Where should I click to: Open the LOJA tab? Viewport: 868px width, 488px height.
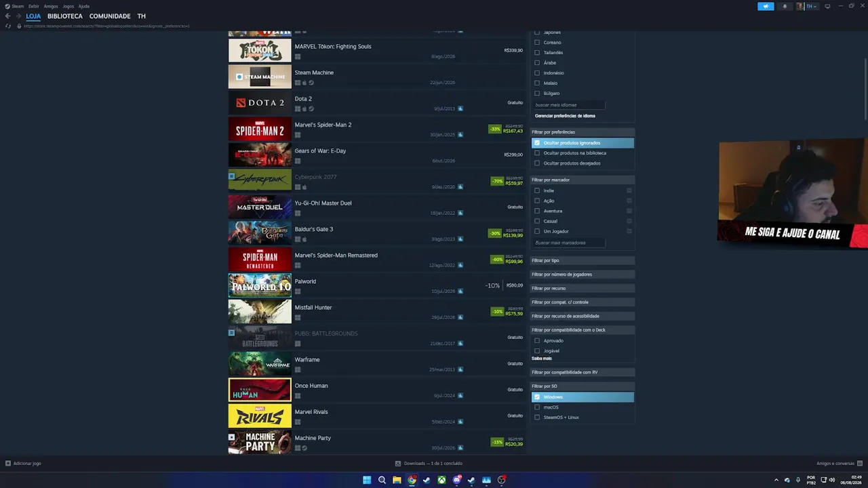click(33, 16)
